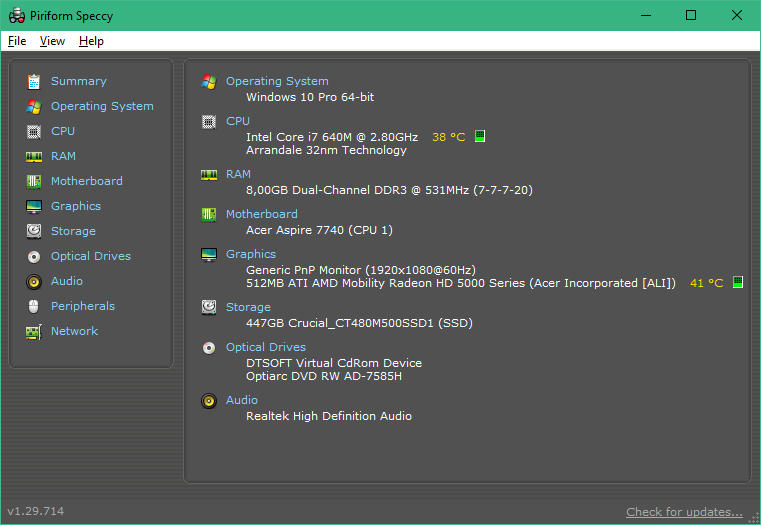The width and height of the screenshot is (761, 525).
Task: Click the green GPU temperature indicator icon
Action: click(x=738, y=282)
